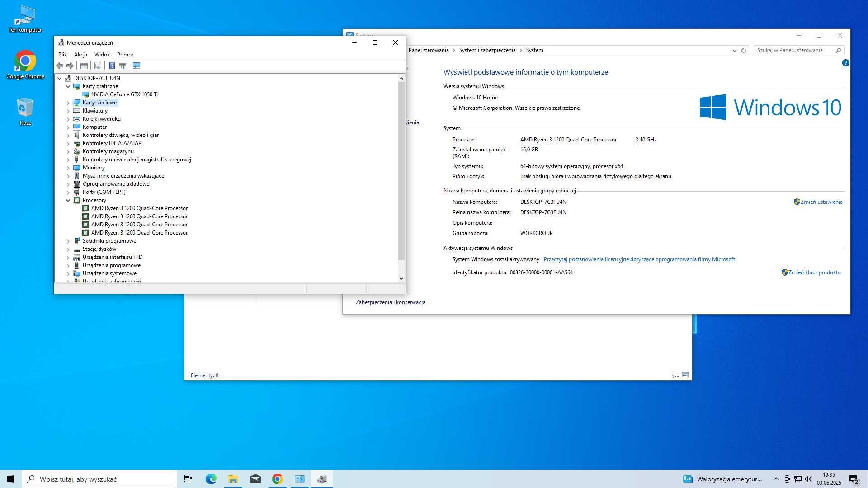Screen dimensions: 868x488
Task: Open File Explorer from the taskbar
Action: point(233,479)
